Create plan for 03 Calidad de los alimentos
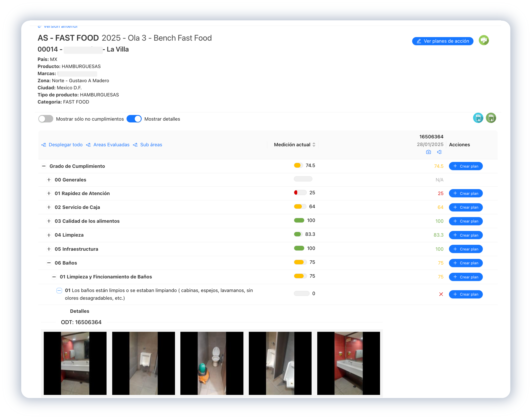Viewport: 532px width, 419px height. (466, 221)
